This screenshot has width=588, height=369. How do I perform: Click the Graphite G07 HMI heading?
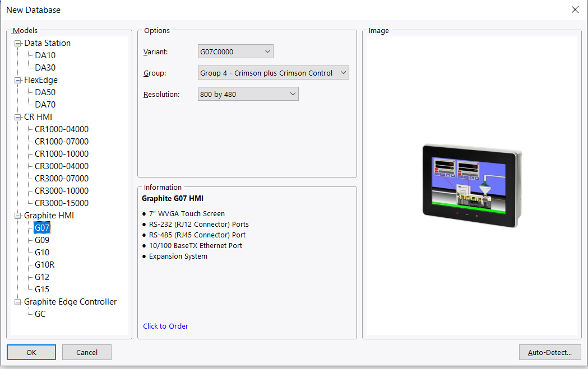click(173, 199)
